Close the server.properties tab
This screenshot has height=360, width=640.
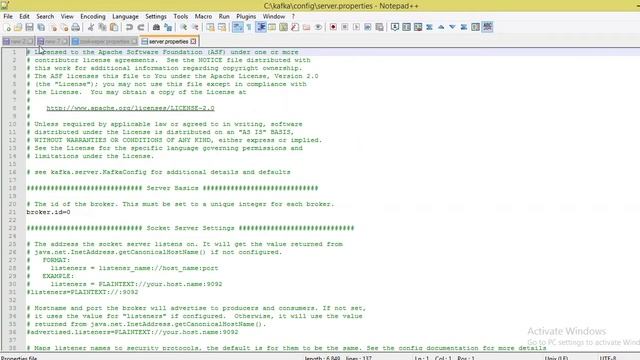[193, 42]
